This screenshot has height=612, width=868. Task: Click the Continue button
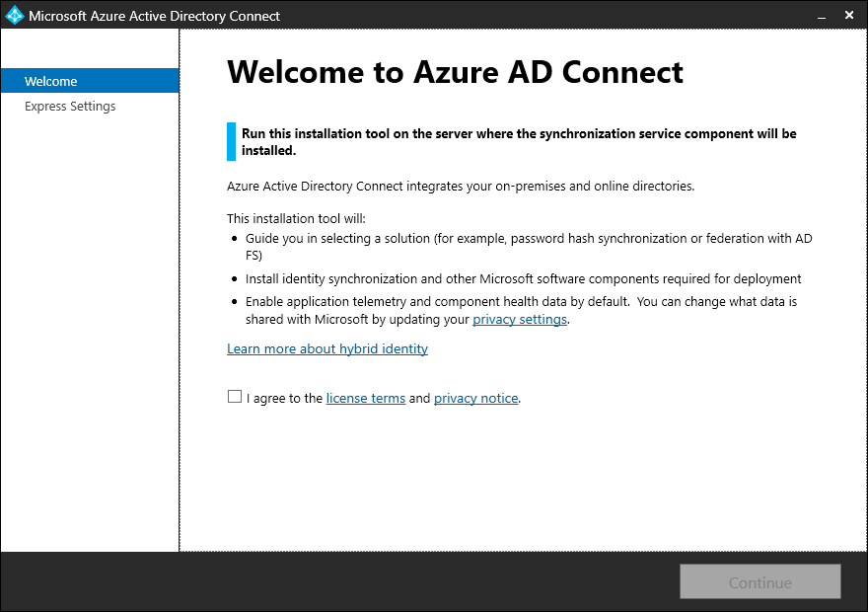click(760, 581)
